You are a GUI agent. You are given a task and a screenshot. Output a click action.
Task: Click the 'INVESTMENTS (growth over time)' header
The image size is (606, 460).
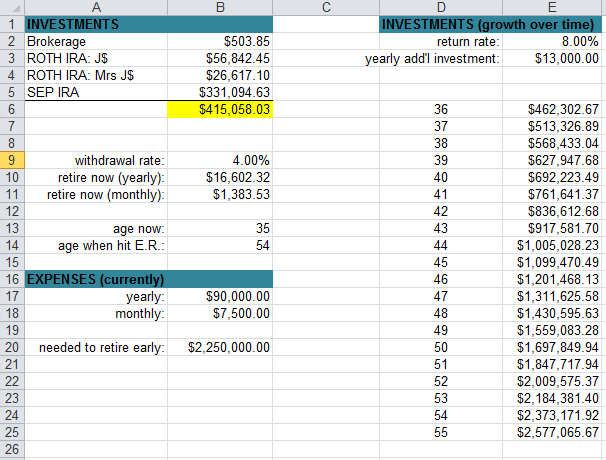(490, 24)
